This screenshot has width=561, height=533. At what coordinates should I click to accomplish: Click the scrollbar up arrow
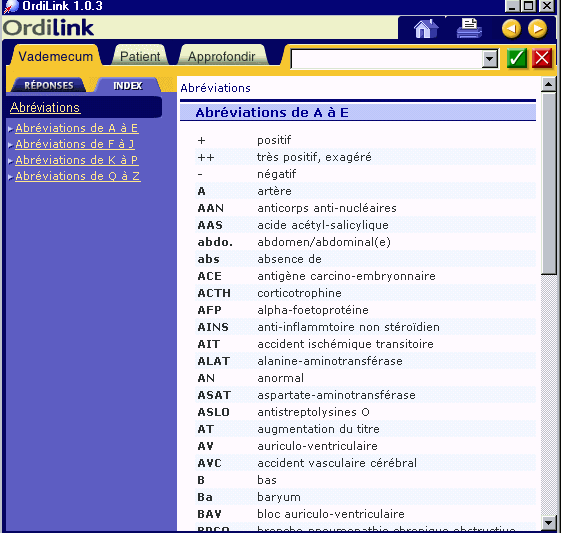(548, 84)
